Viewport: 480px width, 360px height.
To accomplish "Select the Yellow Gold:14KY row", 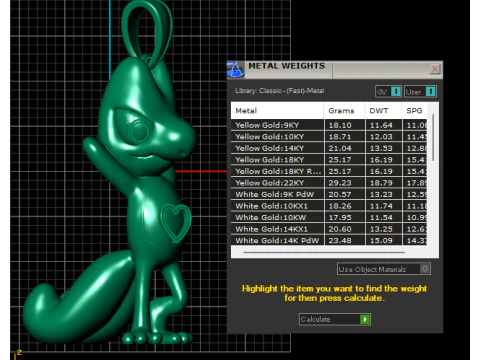I will (x=329, y=148).
